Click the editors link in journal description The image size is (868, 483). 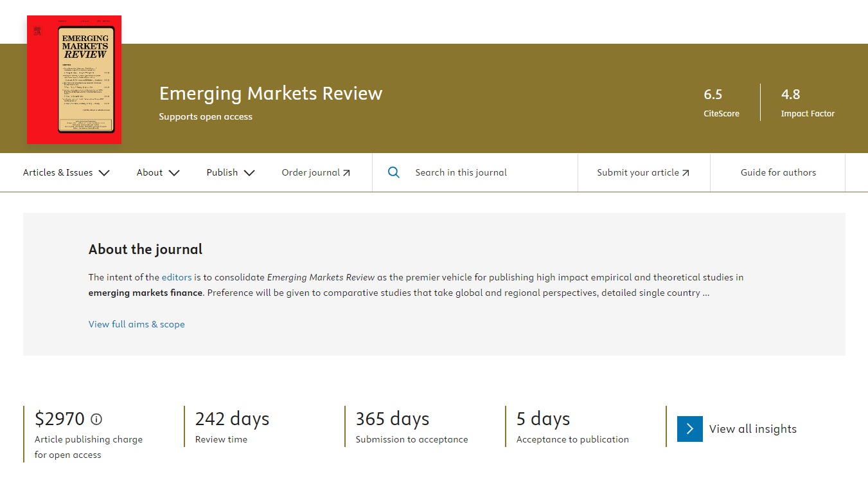click(177, 277)
